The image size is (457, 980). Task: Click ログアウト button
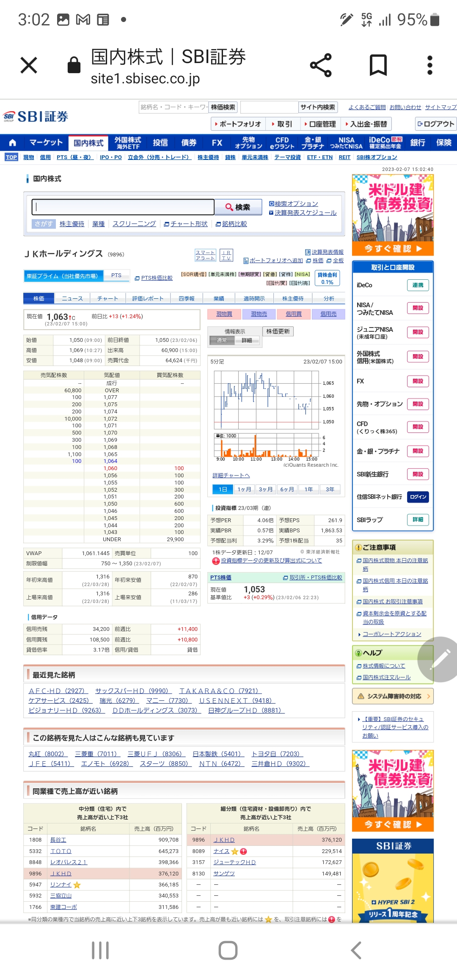coord(436,124)
